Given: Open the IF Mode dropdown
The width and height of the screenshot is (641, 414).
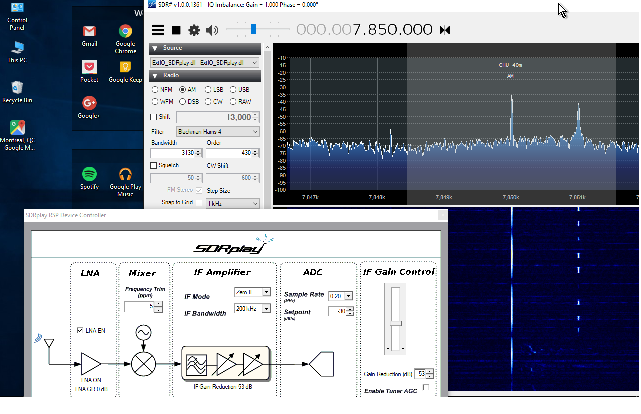Looking at the screenshot, I should click(252, 292).
